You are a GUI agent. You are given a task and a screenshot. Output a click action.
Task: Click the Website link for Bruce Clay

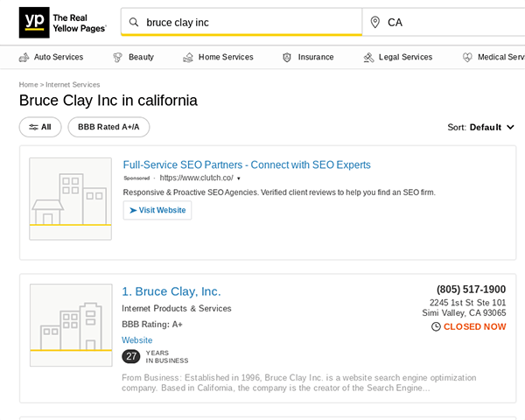[x=137, y=340]
